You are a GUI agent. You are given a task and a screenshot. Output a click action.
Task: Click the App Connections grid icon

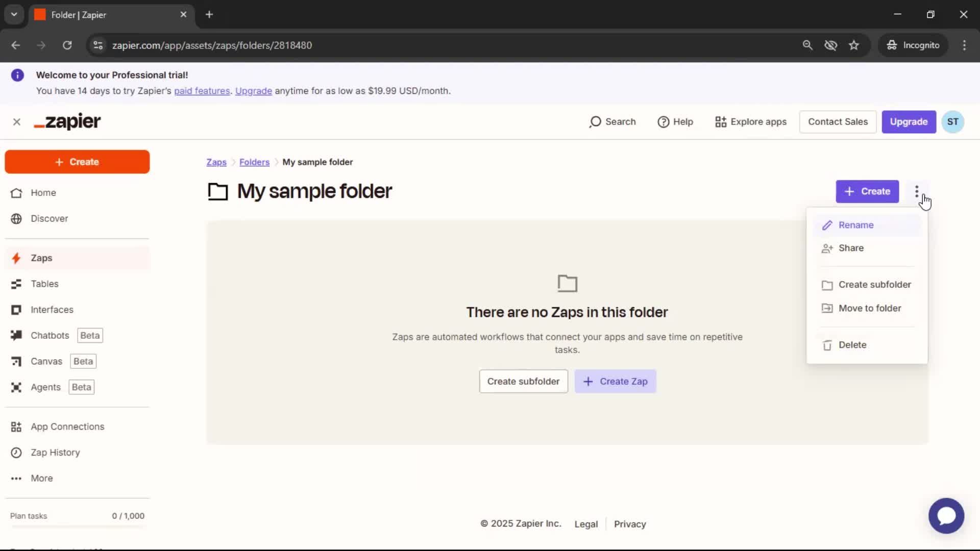coord(16,427)
